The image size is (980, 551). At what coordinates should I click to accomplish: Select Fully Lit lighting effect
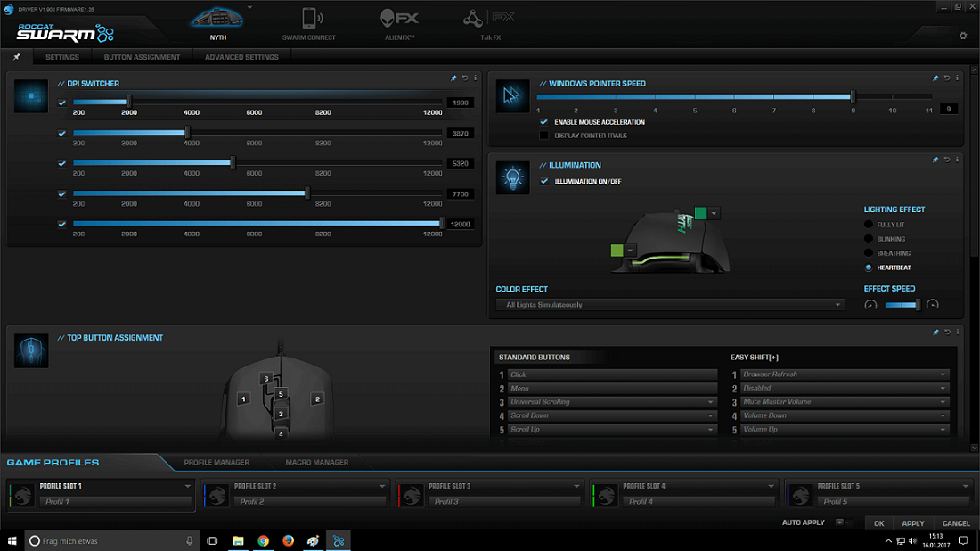pyautogui.click(x=868, y=225)
